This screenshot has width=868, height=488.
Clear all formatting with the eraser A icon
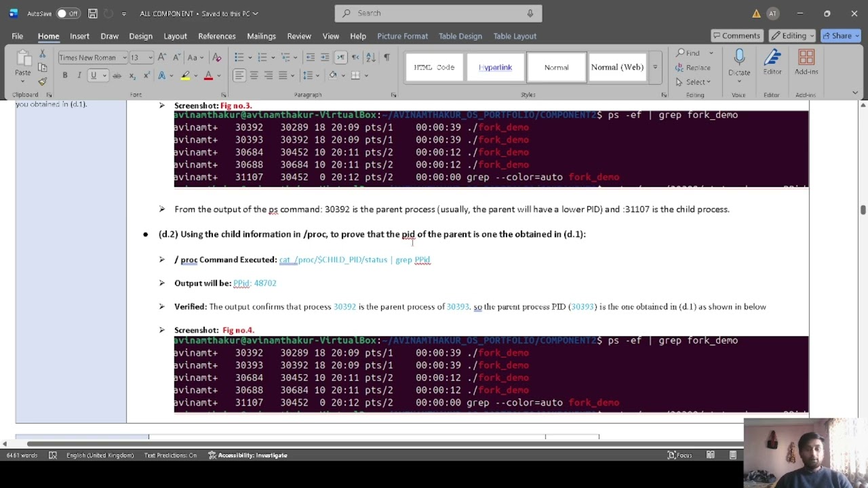tap(217, 58)
